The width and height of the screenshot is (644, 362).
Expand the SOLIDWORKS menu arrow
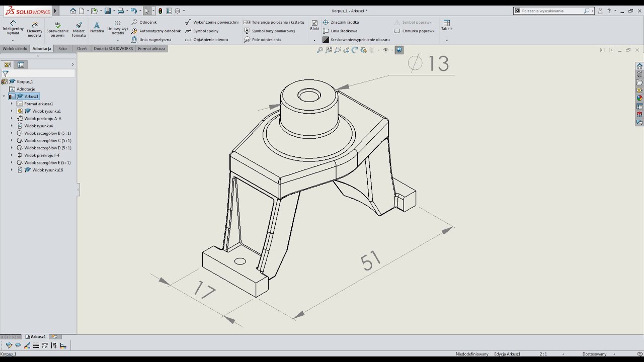pos(55,11)
